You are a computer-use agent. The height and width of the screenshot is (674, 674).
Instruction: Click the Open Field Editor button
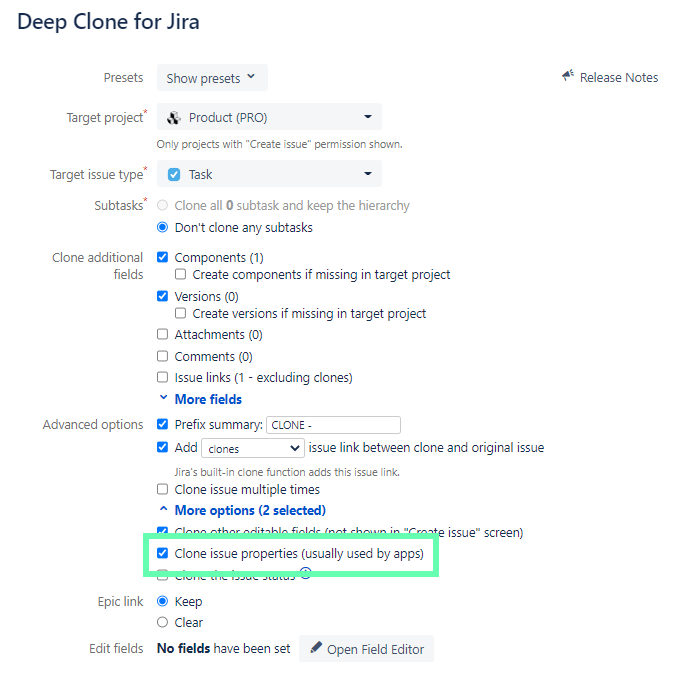tap(366, 648)
